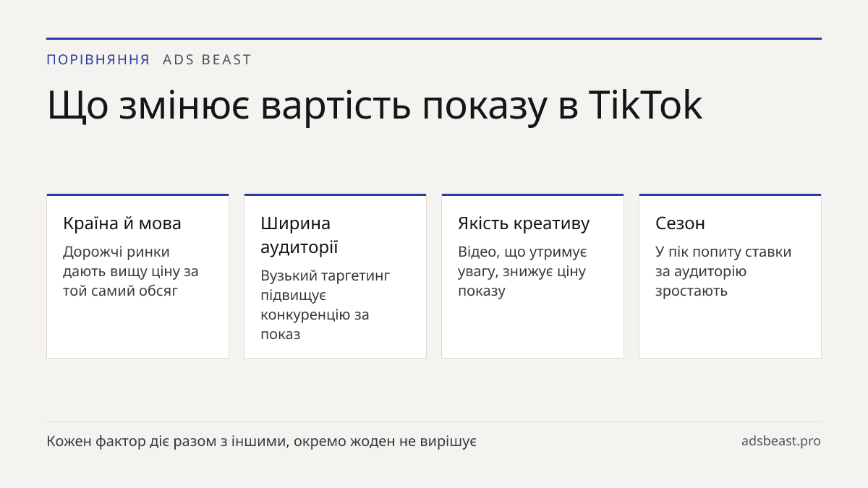Click the 'Країна й мова' card title
868x488 pixels.
(122, 223)
